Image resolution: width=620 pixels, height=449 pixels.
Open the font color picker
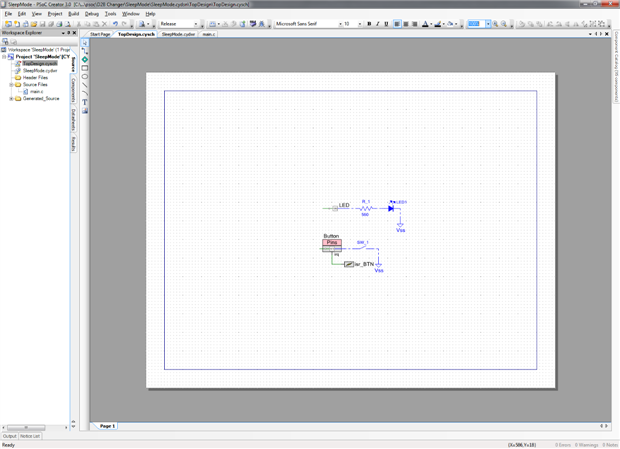425,24
